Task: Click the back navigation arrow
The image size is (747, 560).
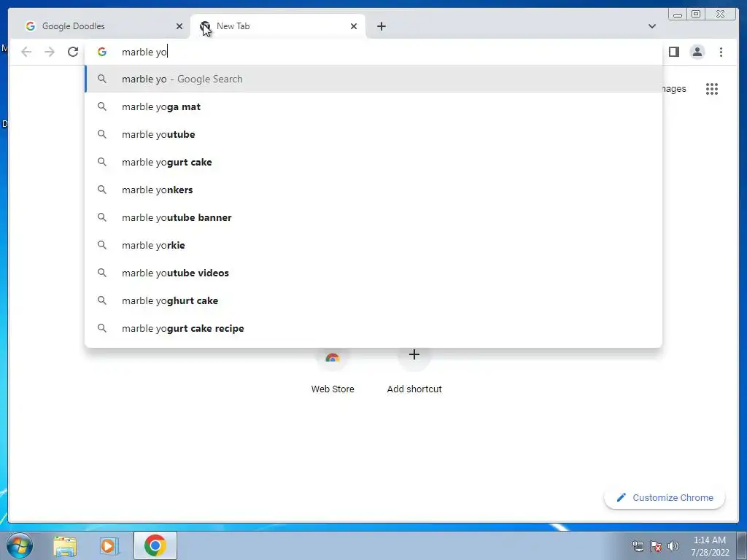Action: click(x=26, y=52)
